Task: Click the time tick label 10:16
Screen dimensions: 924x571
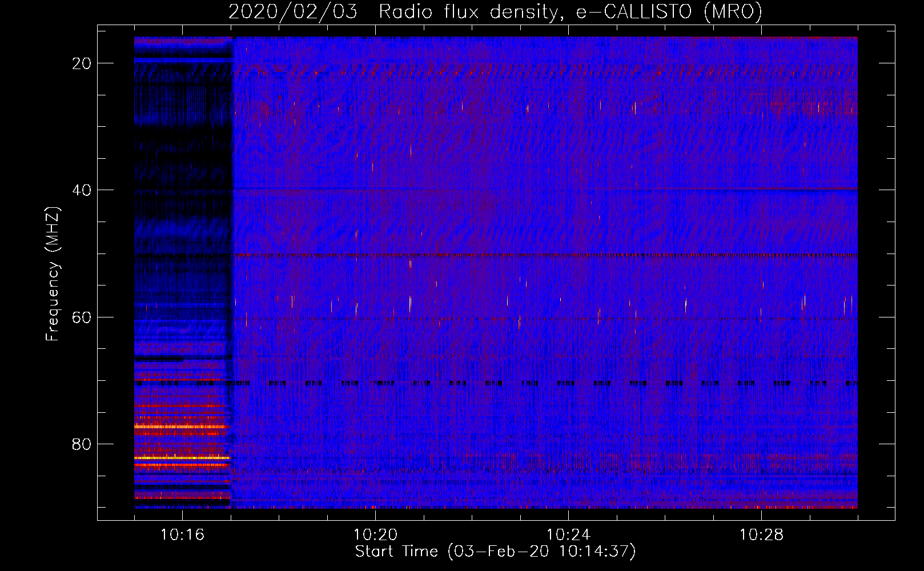Action: click(x=182, y=535)
